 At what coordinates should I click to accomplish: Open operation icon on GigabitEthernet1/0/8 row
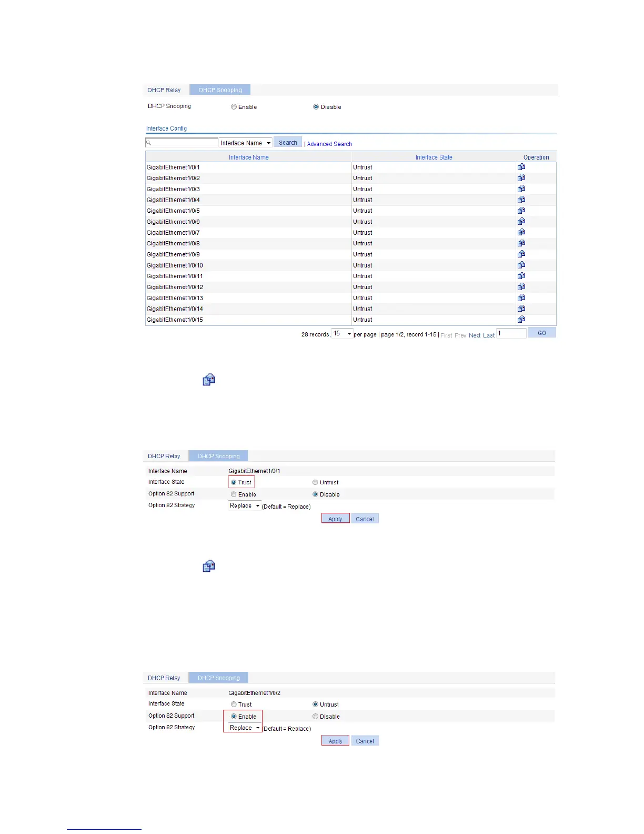coord(521,243)
